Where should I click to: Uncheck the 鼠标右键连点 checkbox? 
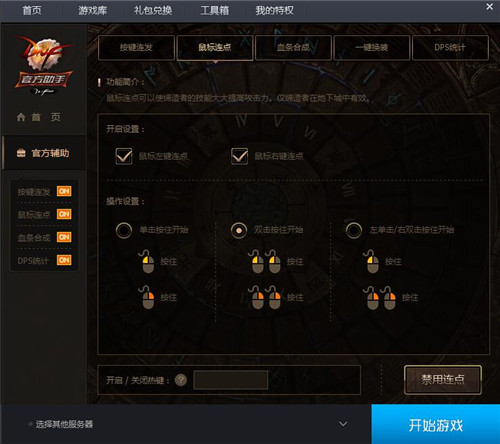click(x=239, y=156)
